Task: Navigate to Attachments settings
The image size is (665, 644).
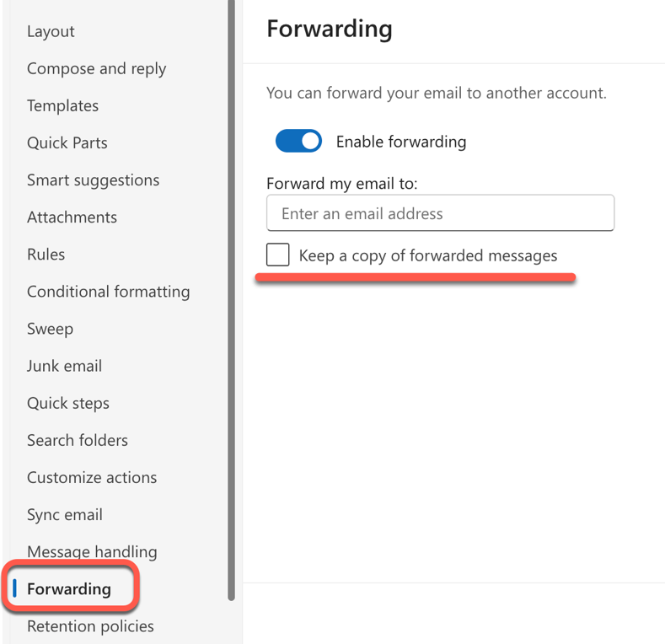Action: (x=72, y=217)
